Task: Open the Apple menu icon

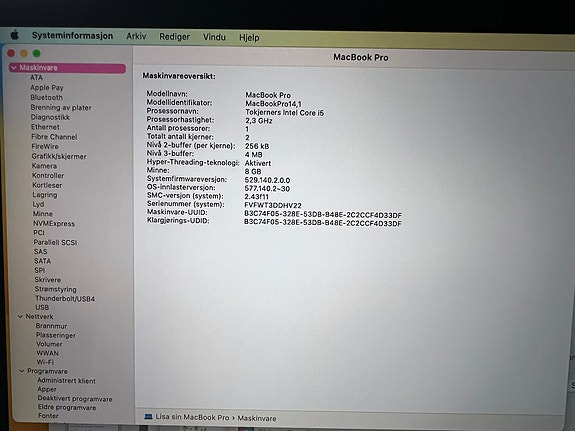Action: [15, 35]
